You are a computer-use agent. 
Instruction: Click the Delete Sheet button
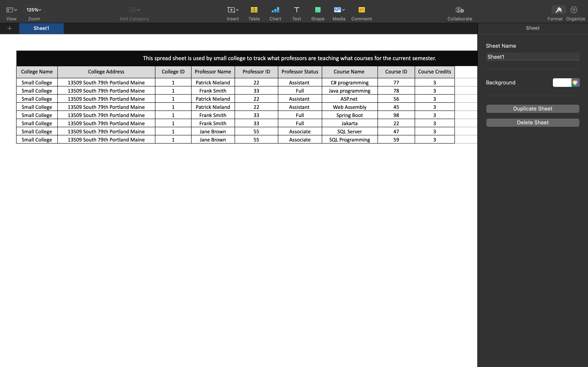(532, 123)
